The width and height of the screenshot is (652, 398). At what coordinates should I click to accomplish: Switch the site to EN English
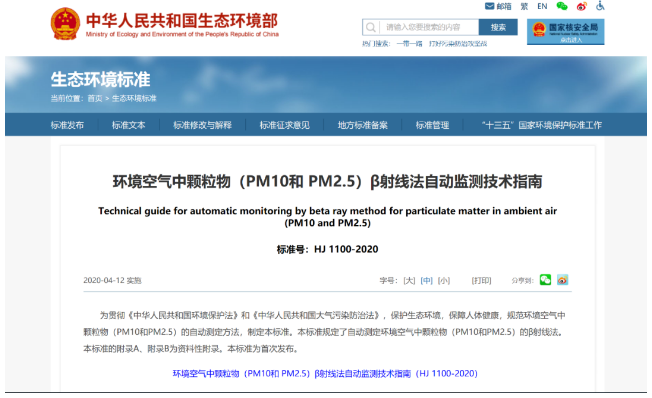pyautogui.click(x=542, y=6)
